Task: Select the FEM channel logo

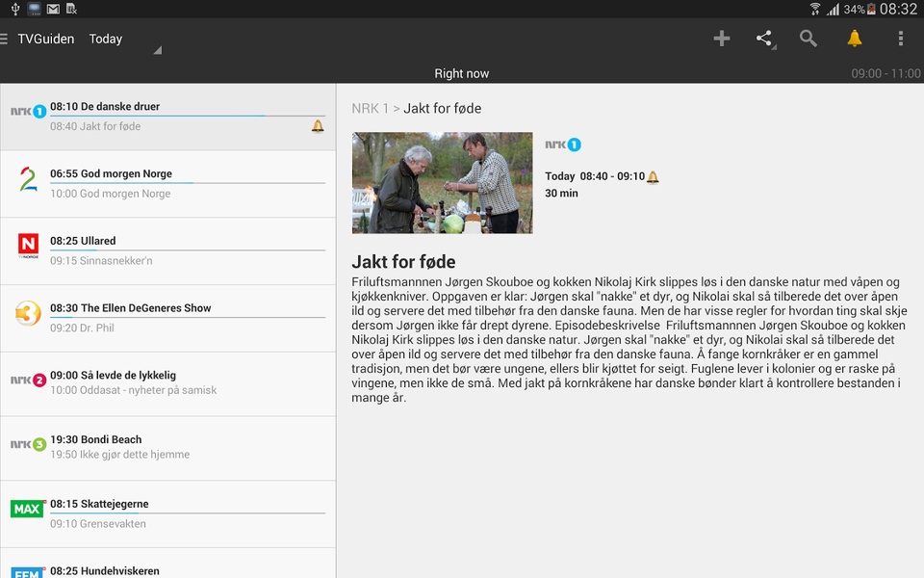Action: [x=27, y=572]
